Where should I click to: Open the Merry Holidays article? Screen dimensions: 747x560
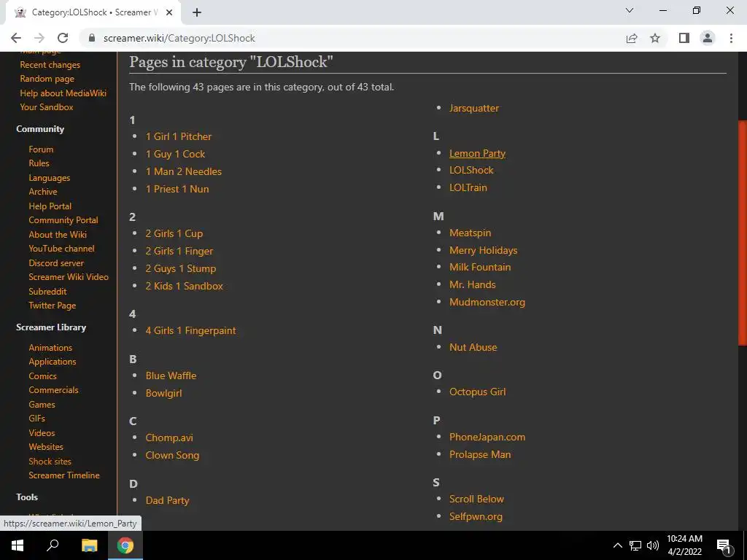[484, 251]
